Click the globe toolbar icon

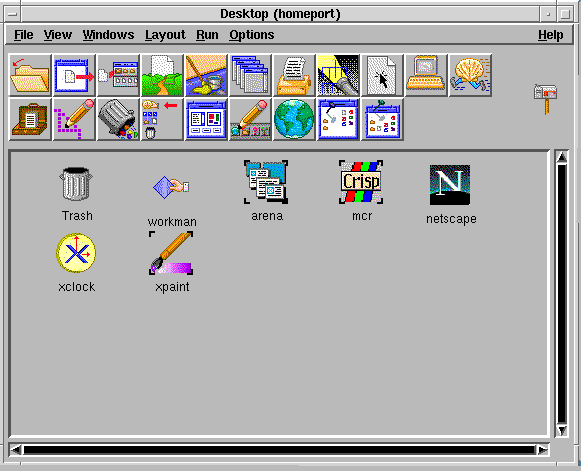click(x=294, y=119)
